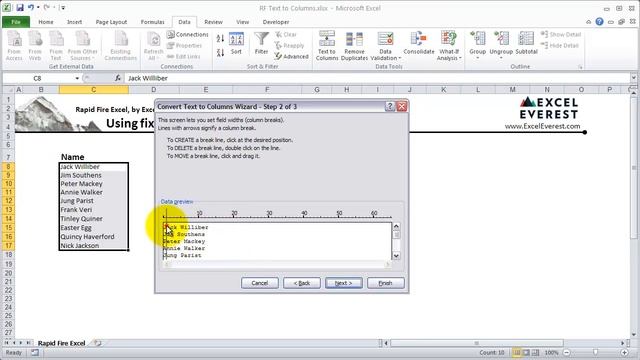Switch to the Review tab

coord(213,22)
